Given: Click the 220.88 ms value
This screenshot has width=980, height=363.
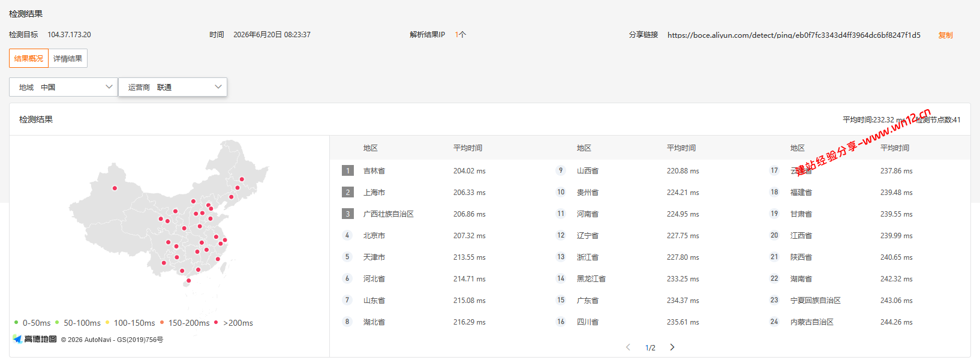Looking at the screenshot, I should point(683,171).
